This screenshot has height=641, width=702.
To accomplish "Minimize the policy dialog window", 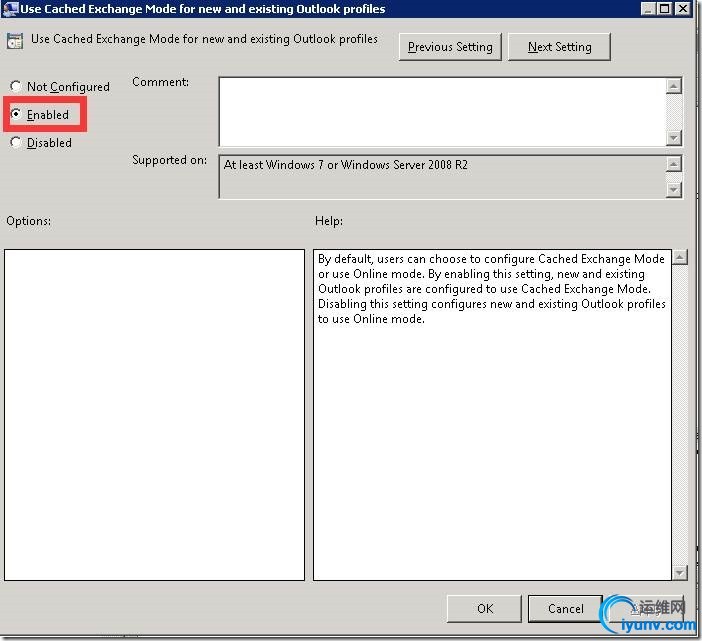I will coord(648,9).
